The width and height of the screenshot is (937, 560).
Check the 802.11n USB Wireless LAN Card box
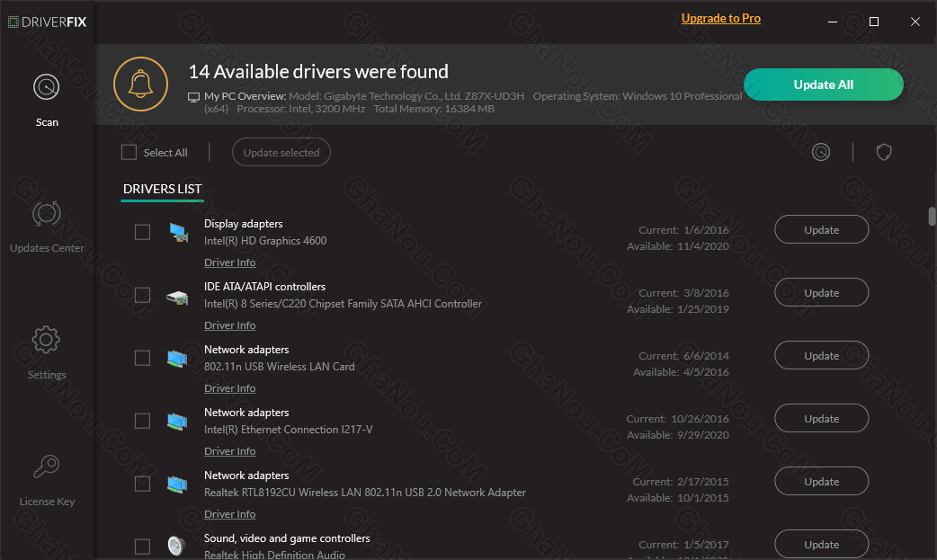[142, 358]
